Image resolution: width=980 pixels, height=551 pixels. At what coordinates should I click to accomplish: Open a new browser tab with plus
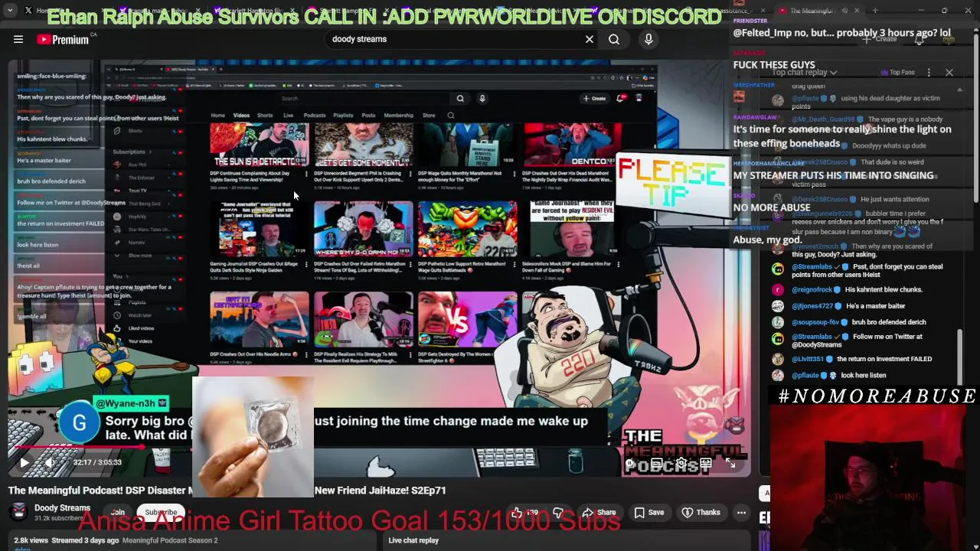tap(875, 11)
